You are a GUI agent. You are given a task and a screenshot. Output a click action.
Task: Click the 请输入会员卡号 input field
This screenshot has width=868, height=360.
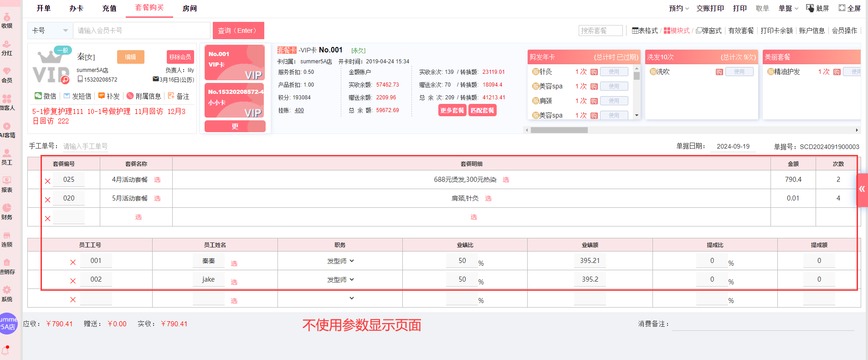[142, 31]
